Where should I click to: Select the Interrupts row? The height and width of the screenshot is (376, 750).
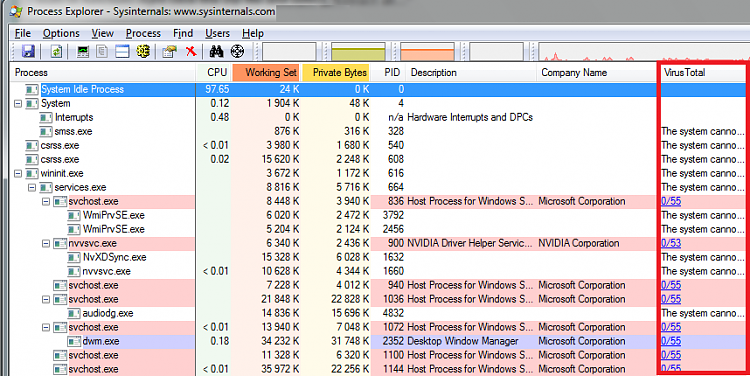[x=378, y=118]
